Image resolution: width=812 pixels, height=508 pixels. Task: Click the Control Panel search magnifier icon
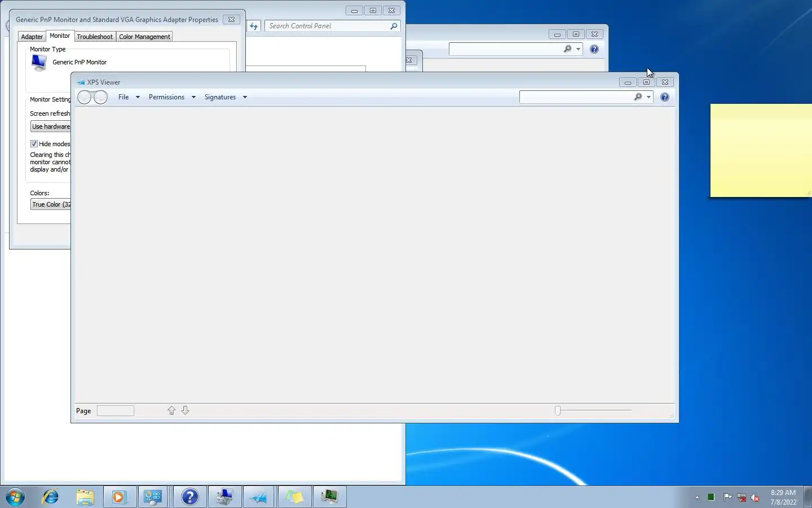coord(394,26)
